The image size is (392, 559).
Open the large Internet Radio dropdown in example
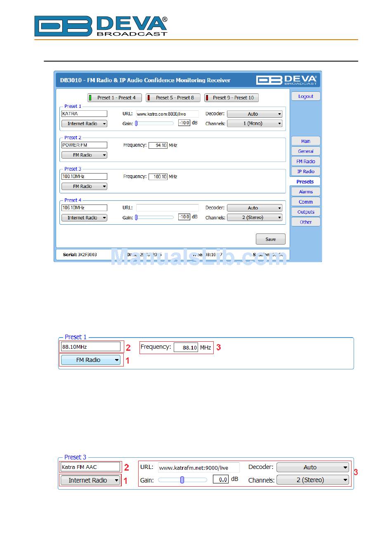pyautogui.click(x=90, y=481)
